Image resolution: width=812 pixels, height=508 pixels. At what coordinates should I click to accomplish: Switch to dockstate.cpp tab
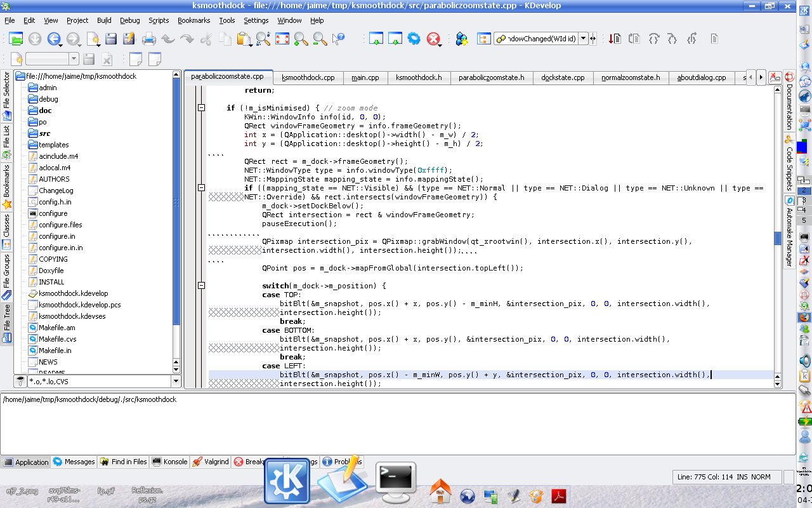563,77
